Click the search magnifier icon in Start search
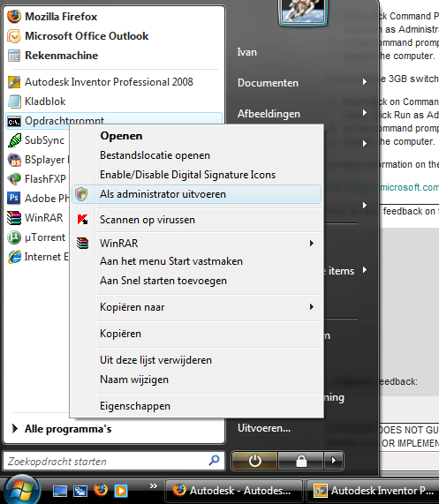This screenshot has width=439, height=504. point(214,461)
